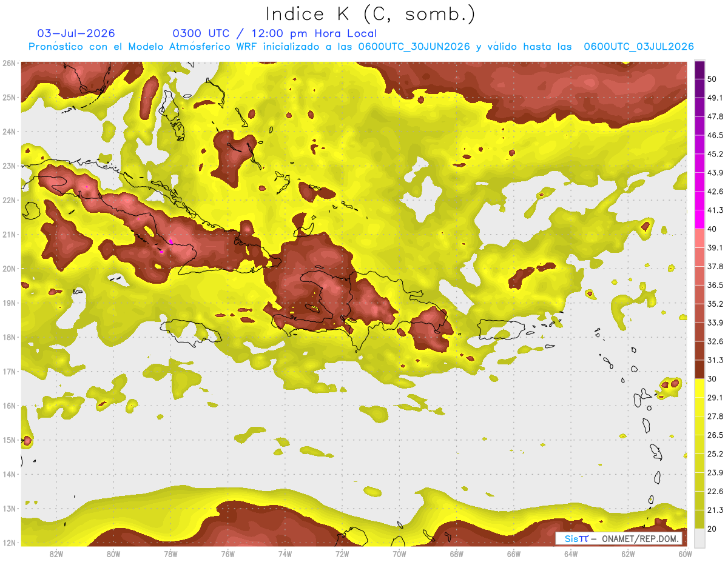The height and width of the screenshot is (562, 728).
Task: Click the 'Indice K (C, somb.)' title
Action: click(x=370, y=14)
